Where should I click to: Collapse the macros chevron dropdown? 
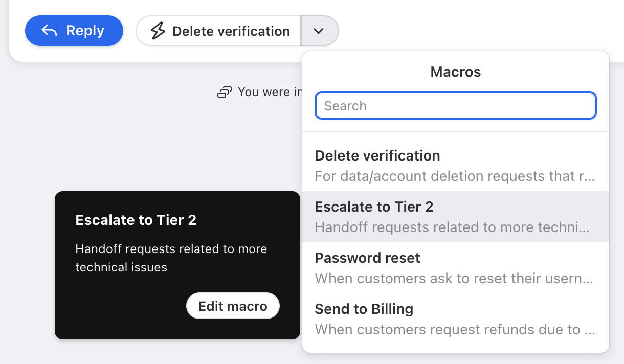(319, 31)
